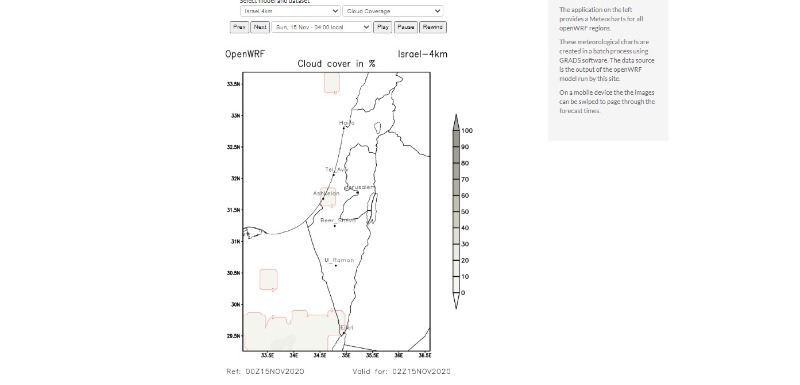The height and width of the screenshot is (385, 800).
Task: Start the animation with Play
Action: coord(383,27)
